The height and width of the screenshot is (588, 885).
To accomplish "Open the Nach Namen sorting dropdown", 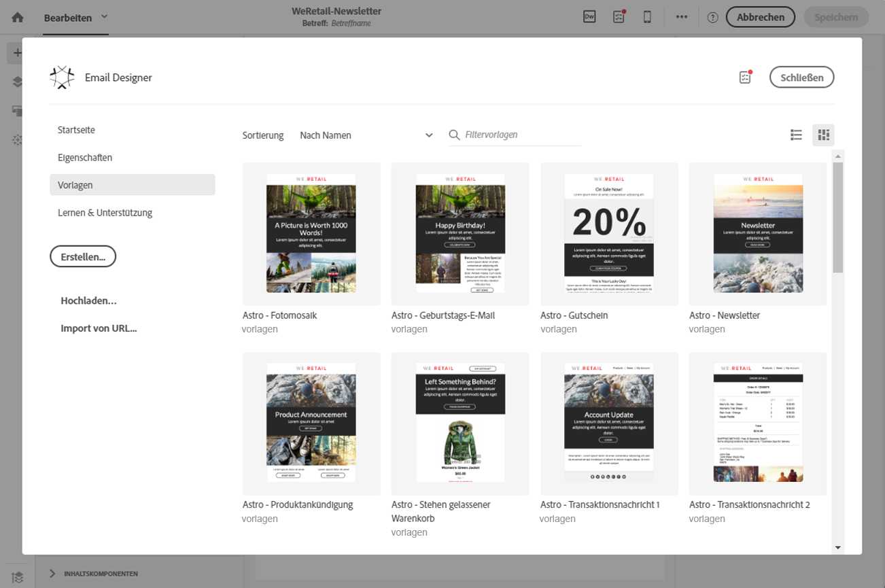I will [366, 135].
